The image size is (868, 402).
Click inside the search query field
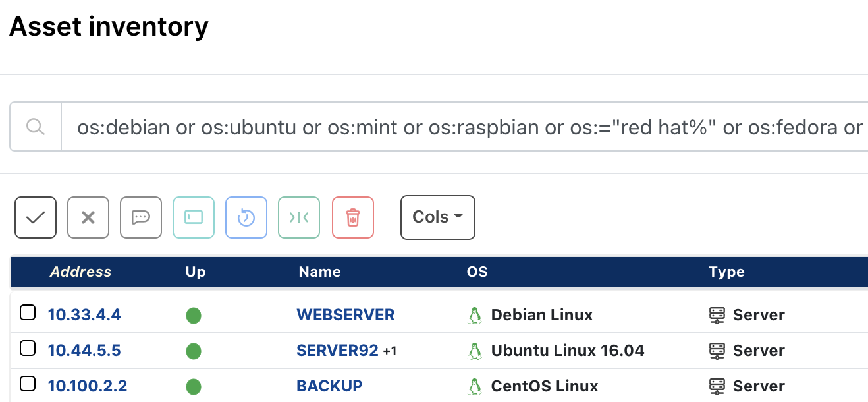(x=395, y=126)
